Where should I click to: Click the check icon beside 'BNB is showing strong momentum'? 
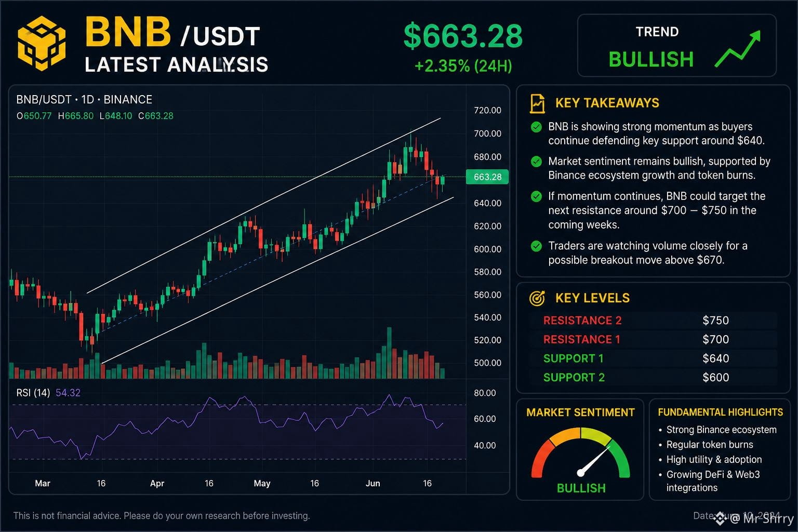point(536,127)
